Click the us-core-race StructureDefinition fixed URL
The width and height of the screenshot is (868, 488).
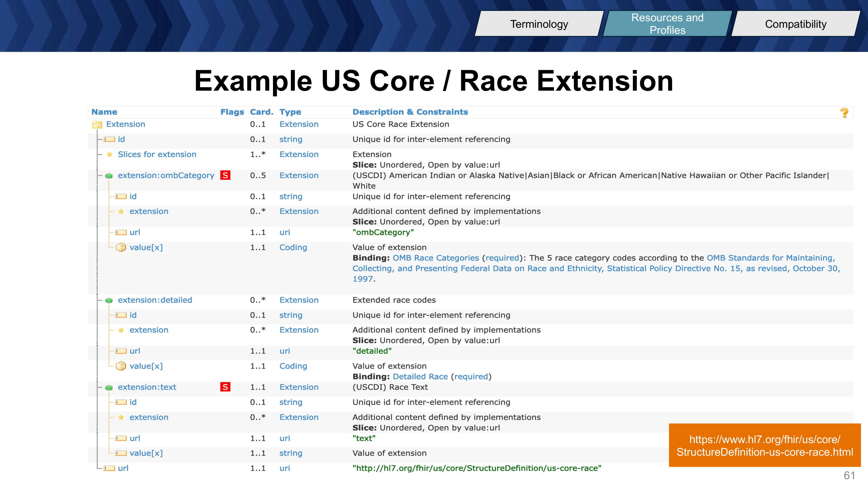click(477, 468)
